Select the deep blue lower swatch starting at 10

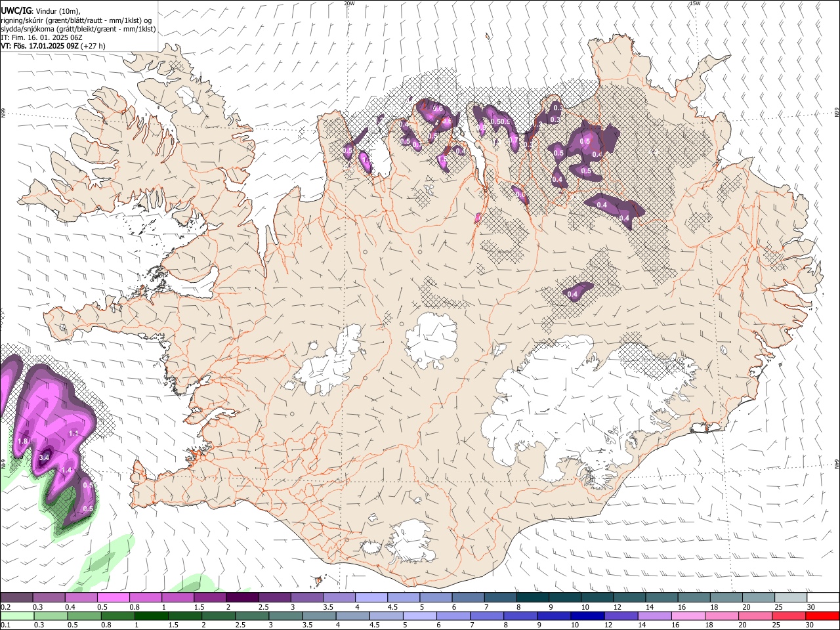click(588, 616)
